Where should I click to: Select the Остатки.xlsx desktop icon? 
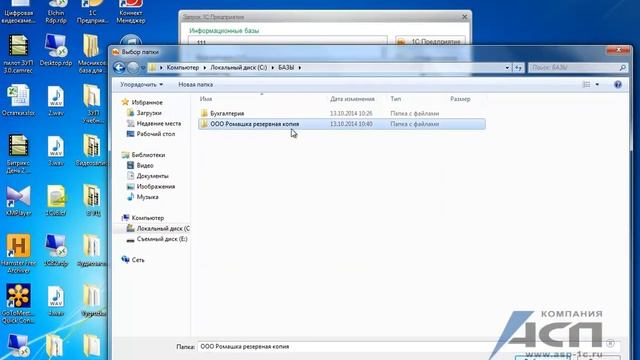[x=18, y=100]
